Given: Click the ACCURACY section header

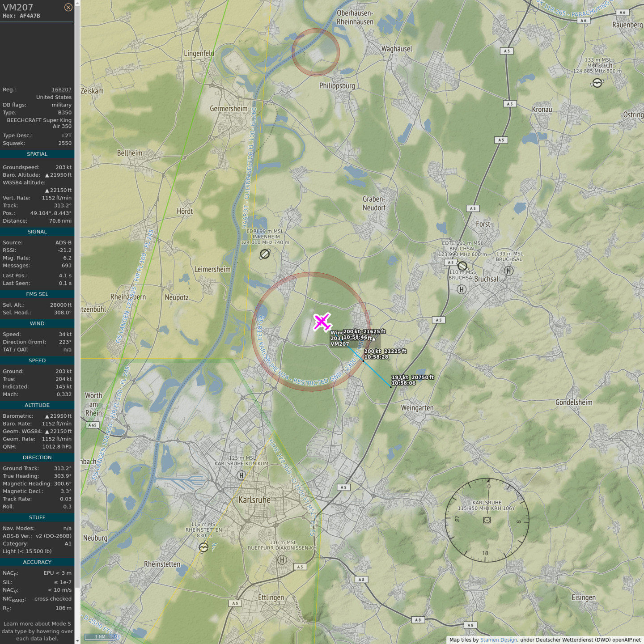Looking at the screenshot, I should click(37, 562).
